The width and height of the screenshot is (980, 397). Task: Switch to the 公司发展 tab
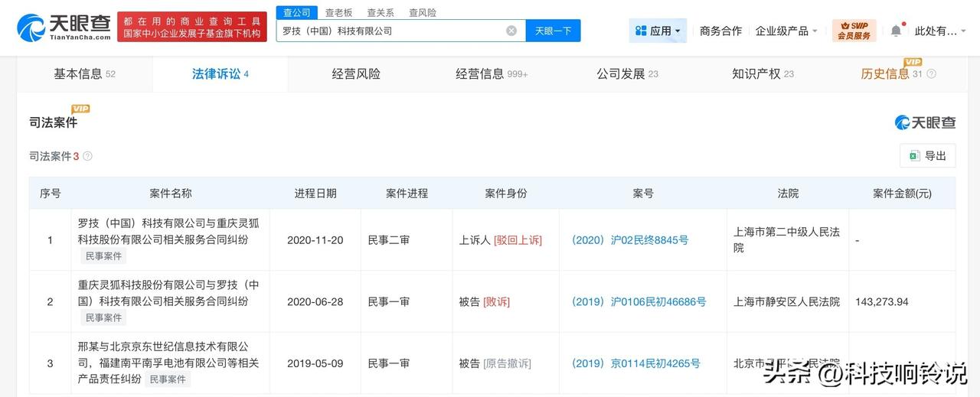point(627,74)
